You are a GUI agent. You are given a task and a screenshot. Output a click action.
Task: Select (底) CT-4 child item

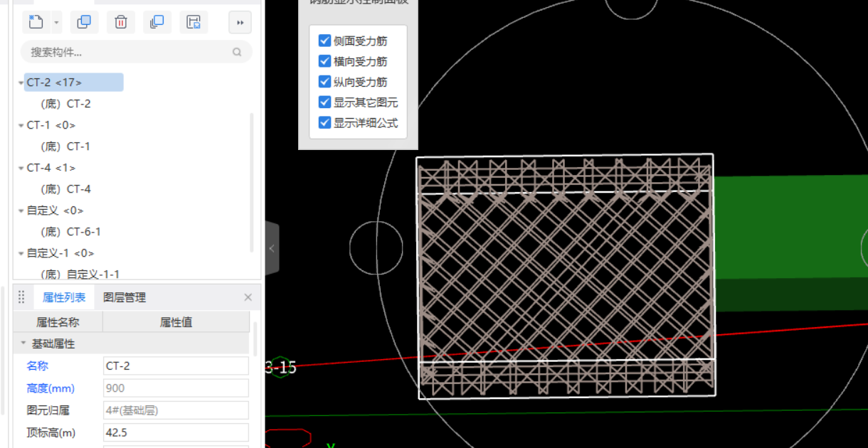[65, 189]
